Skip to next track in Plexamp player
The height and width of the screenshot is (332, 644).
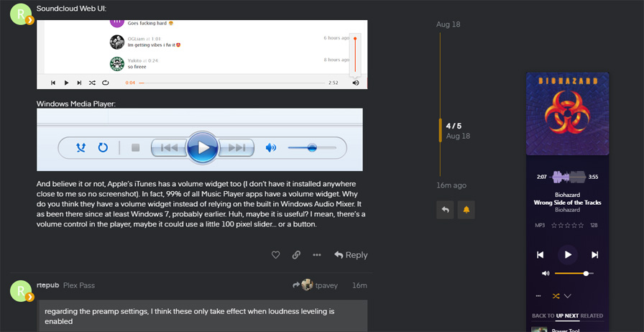click(594, 255)
